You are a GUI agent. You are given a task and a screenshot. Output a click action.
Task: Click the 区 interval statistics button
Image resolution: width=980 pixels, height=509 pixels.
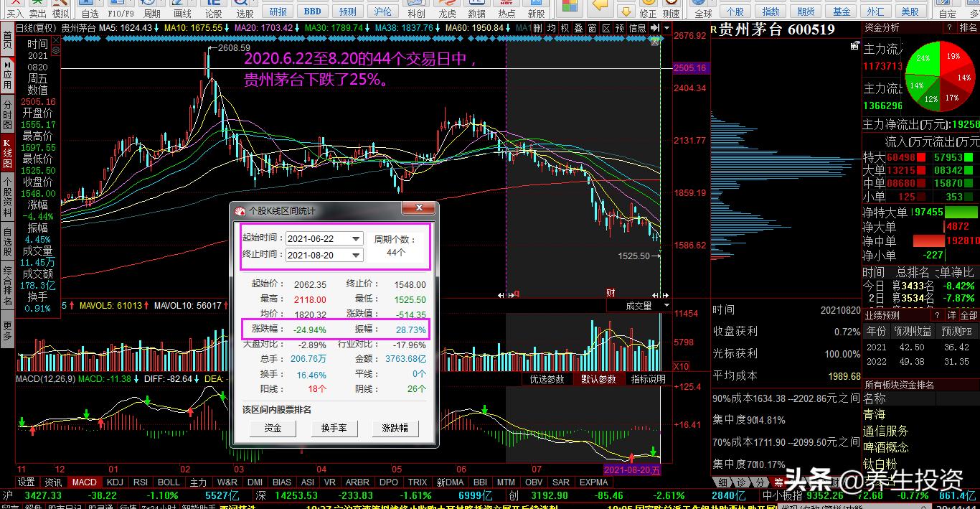[x=606, y=28]
